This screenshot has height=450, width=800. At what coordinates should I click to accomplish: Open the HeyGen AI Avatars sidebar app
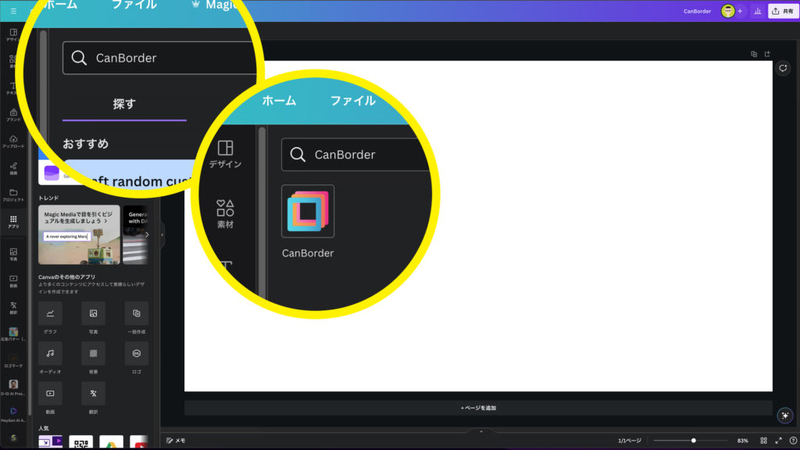click(x=13, y=414)
